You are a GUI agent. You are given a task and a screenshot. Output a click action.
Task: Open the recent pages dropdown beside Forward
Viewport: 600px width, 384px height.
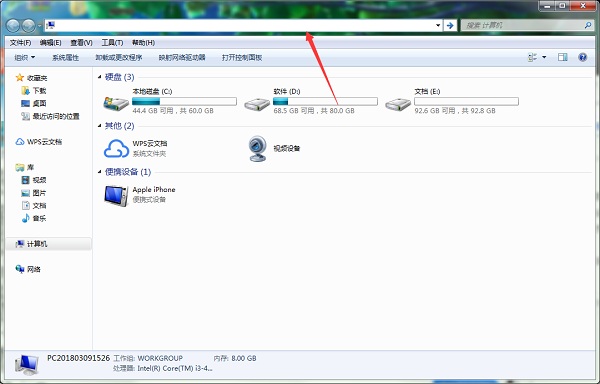[40, 26]
